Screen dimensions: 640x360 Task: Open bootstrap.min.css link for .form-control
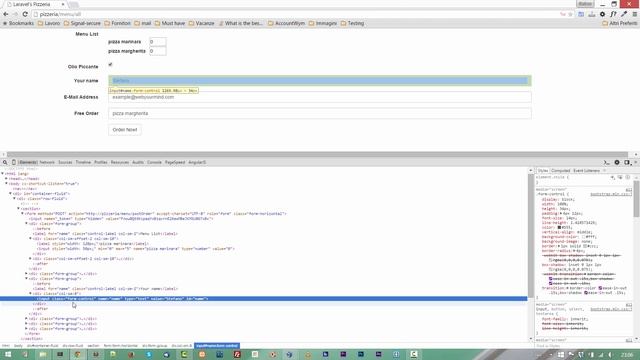tap(611, 194)
